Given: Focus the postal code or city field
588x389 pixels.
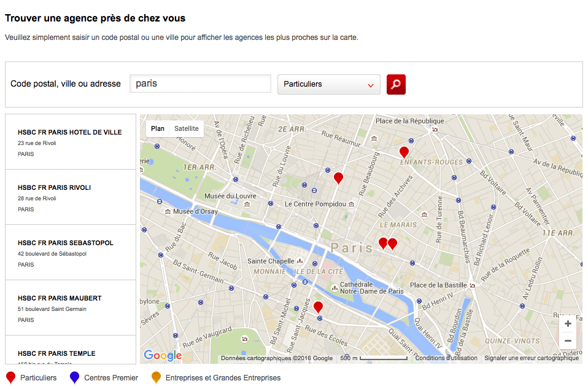Looking at the screenshot, I should (x=200, y=84).
